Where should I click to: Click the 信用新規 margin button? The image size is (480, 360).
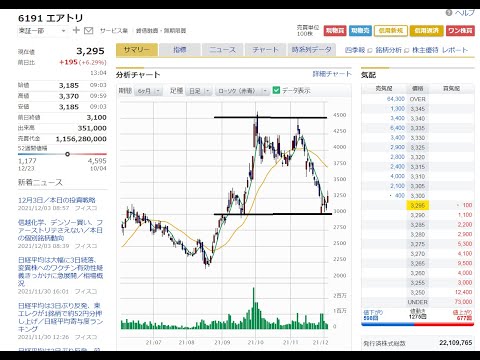pos(391,31)
